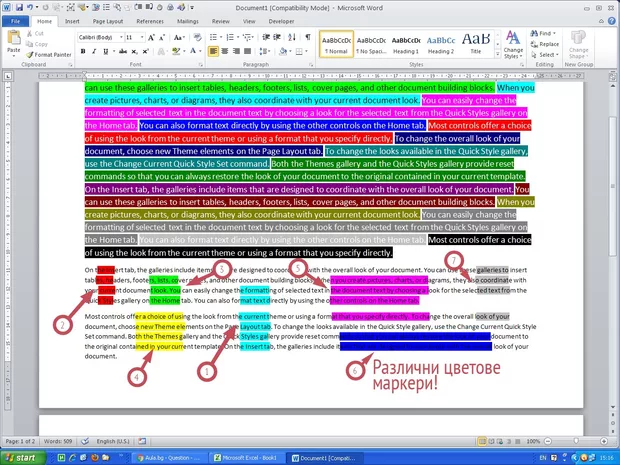Click the Replace button
The image size is (620, 465).
[x=548, y=44]
